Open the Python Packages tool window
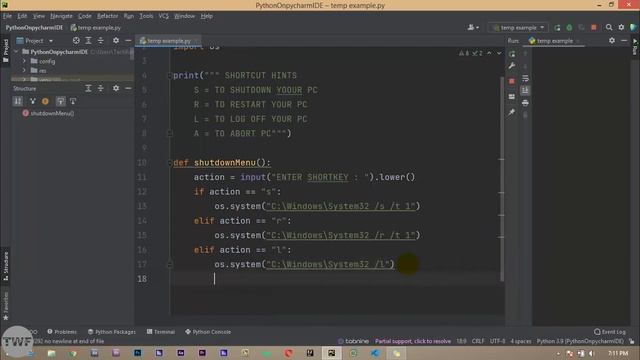This screenshot has height=360, width=640. pyautogui.click(x=111, y=331)
